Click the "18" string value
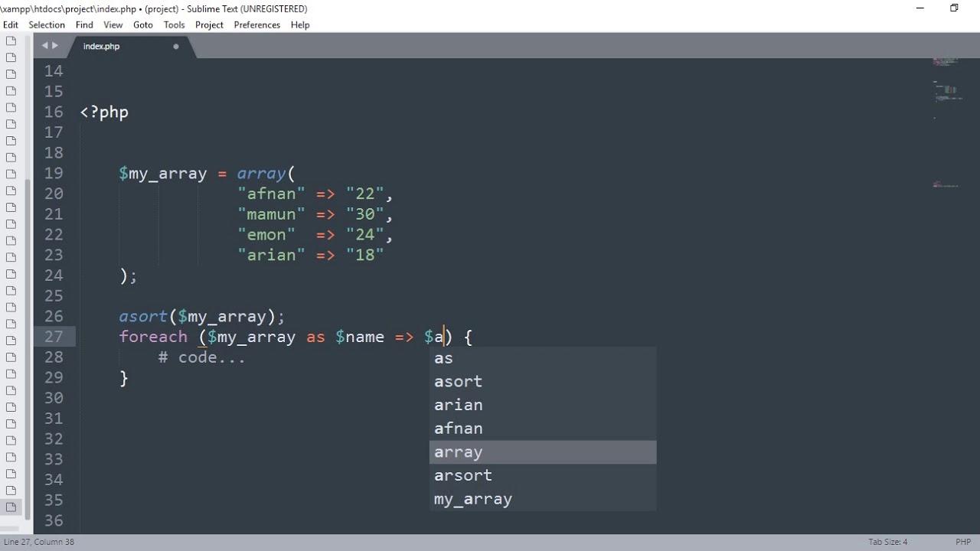This screenshot has width=980, height=551. 364,255
